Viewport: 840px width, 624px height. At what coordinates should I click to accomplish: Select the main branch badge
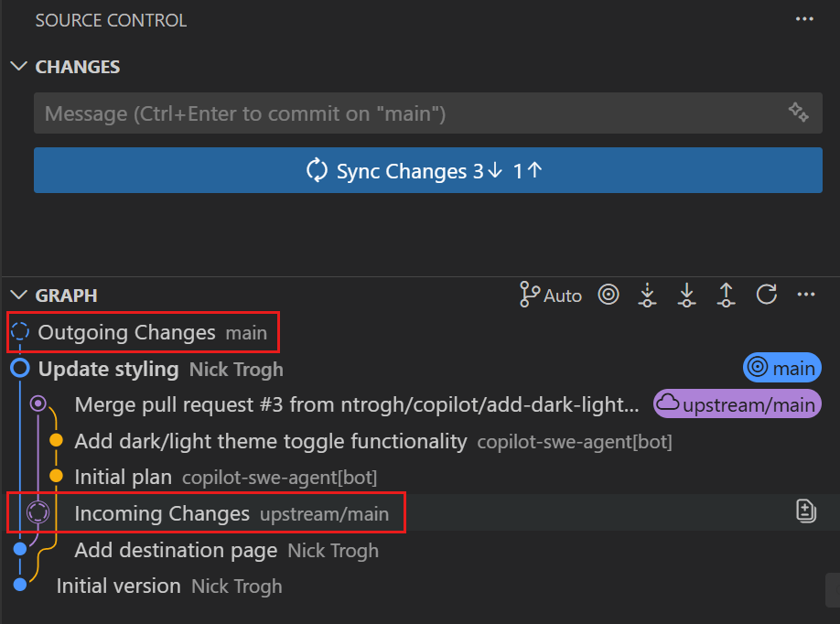point(781,367)
